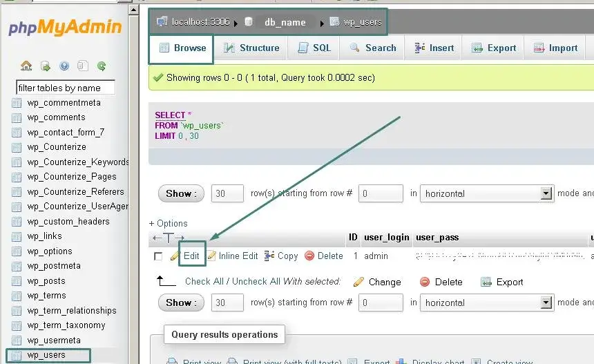
Task: Click the Change pencil icon below the table
Action: [x=358, y=282]
